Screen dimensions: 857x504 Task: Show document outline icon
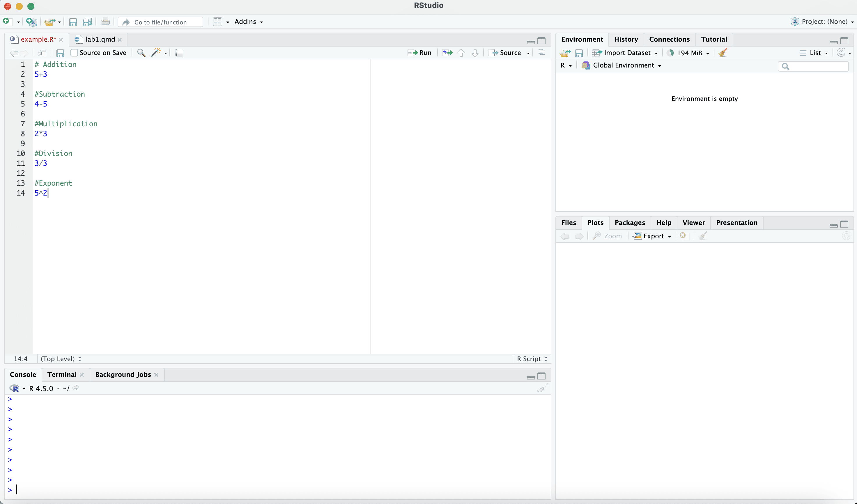[x=542, y=53]
